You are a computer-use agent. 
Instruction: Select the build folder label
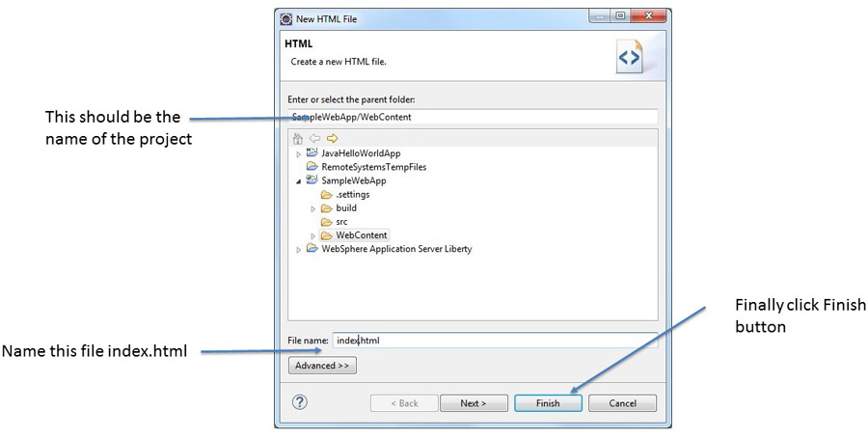pyautogui.click(x=346, y=208)
